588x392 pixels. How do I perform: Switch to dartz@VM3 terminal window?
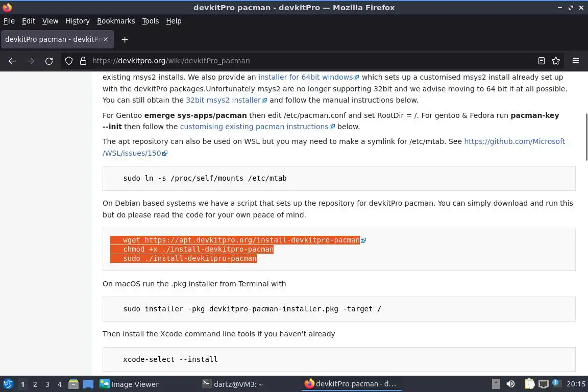[x=233, y=384]
